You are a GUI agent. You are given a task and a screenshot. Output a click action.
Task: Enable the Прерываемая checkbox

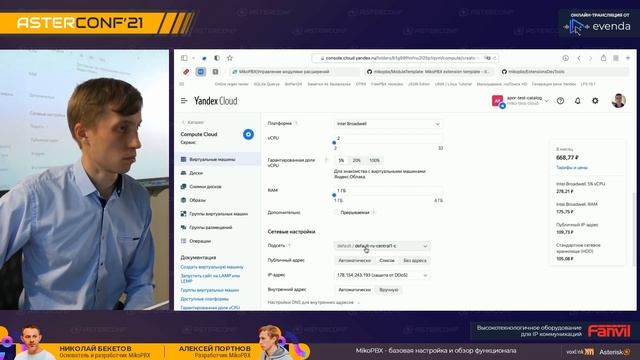[x=337, y=212]
